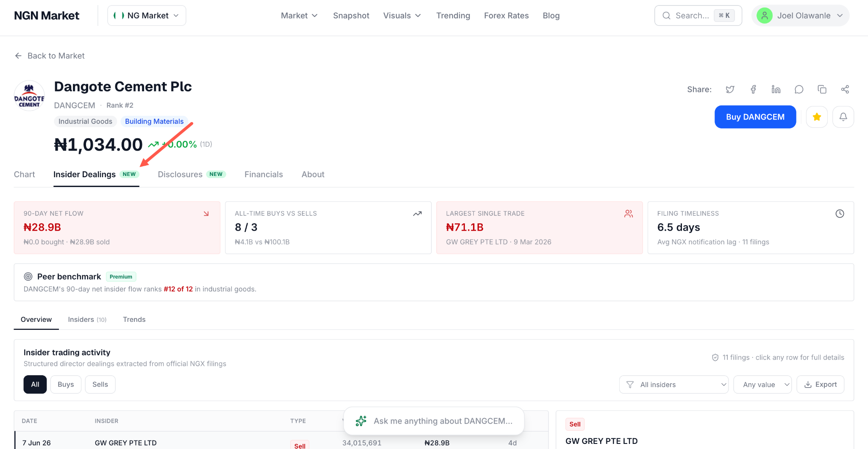The height and width of the screenshot is (449, 868).
Task: Select the Overview sub-tab
Action: click(36, 320)
